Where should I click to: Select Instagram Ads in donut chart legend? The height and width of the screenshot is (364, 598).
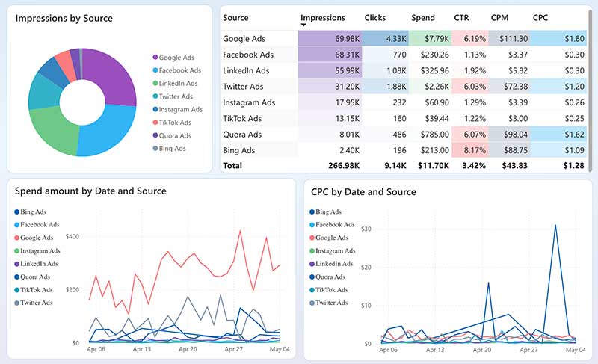tap(177, 109)
